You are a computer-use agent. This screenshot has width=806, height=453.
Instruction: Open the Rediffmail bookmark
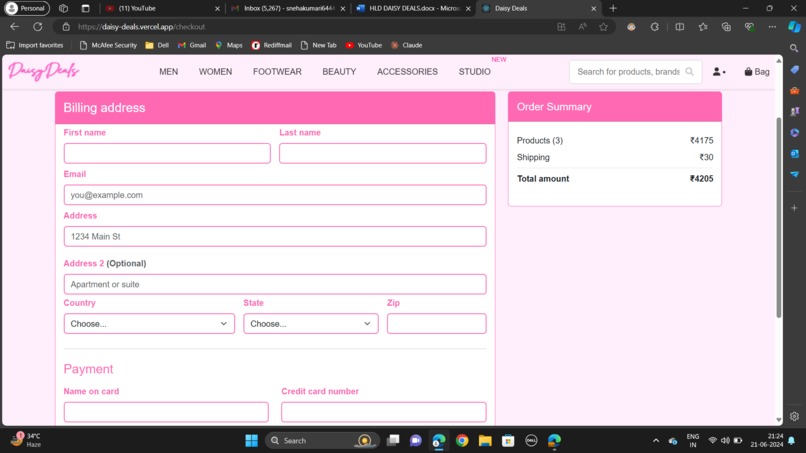pyautogui.click(x=271, y=45)
